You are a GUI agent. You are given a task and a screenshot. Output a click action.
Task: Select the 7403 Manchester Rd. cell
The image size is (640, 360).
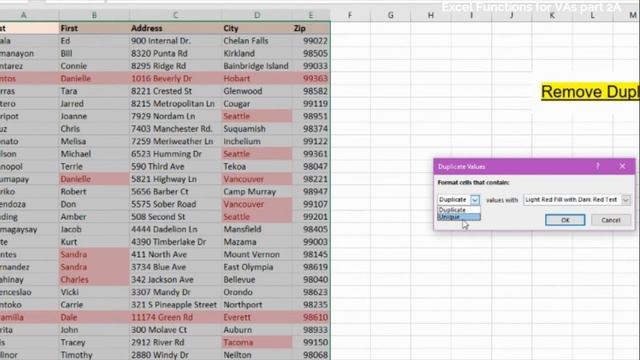pos(175,129)
